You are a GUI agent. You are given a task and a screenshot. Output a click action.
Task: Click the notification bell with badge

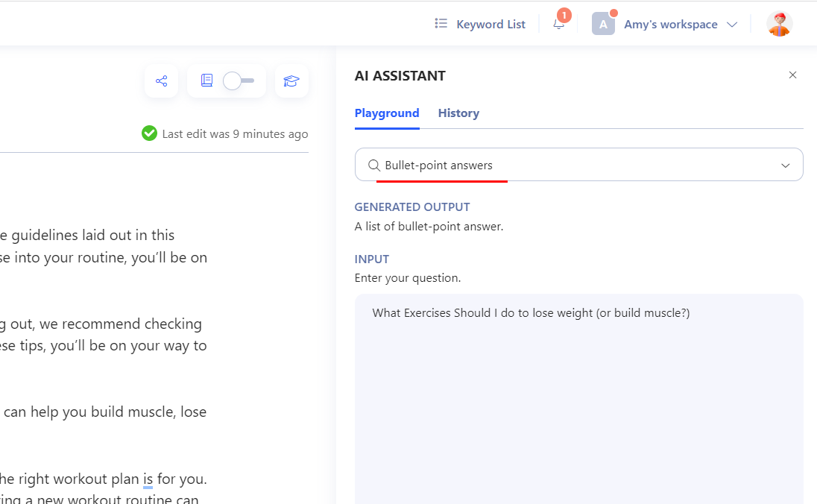pos(558,24)
